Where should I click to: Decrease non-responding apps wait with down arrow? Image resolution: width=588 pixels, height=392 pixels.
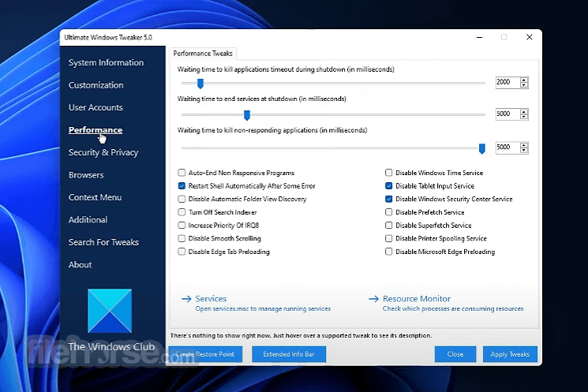tap(524, 151)
